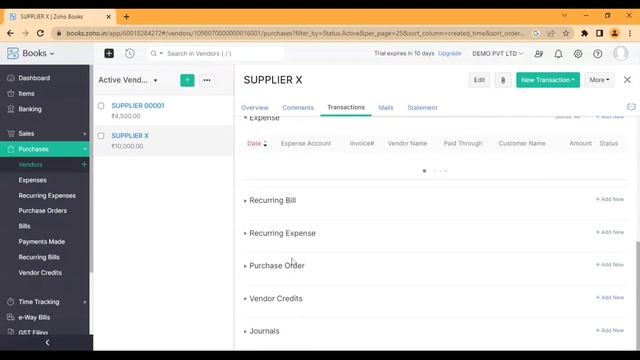The height and width of the screenshot is (360, 640).
Task: Go back in browser
Action: (10, 33)
